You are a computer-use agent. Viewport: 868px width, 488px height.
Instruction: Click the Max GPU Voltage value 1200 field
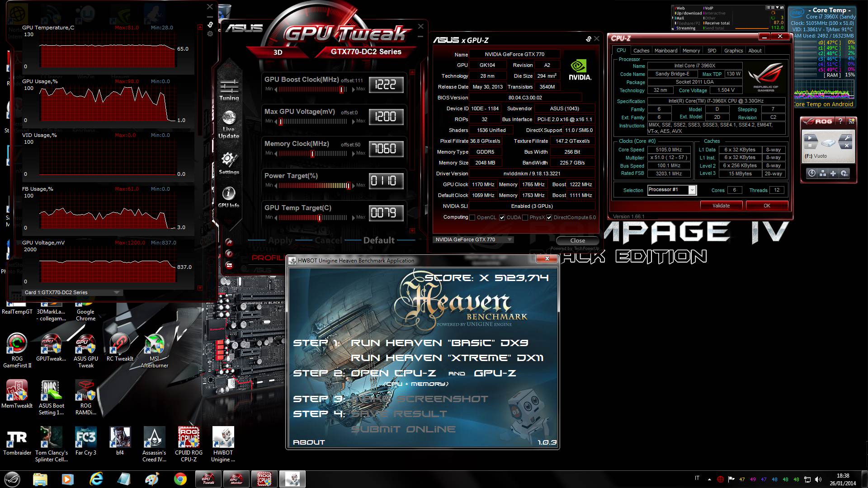[386, 117]
